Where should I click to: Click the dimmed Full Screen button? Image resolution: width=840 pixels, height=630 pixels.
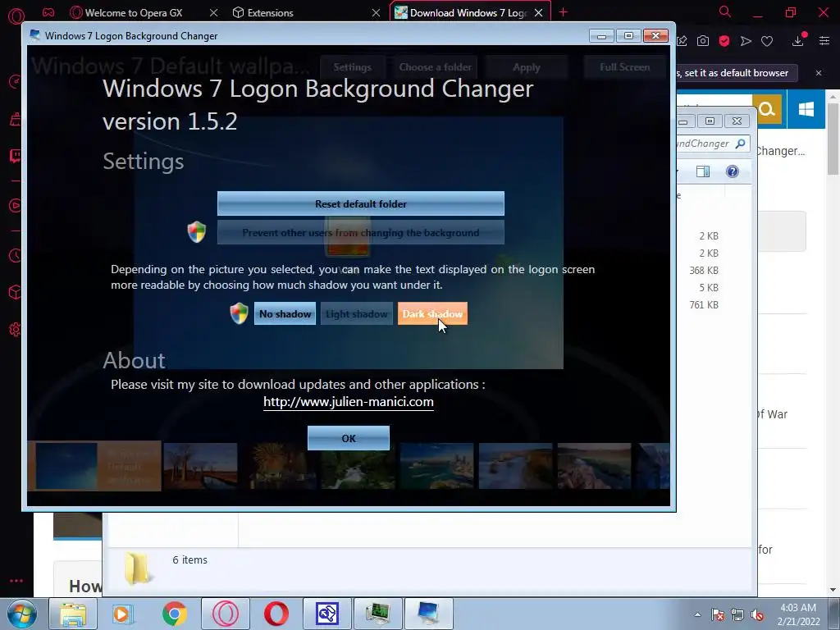624,67
